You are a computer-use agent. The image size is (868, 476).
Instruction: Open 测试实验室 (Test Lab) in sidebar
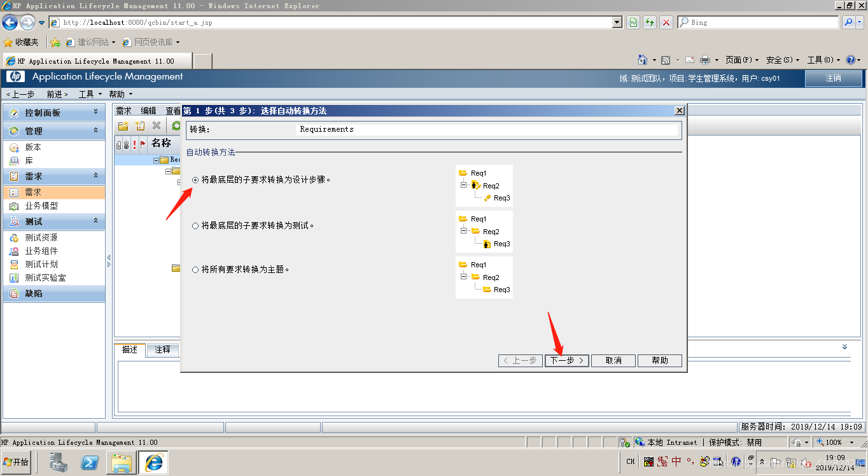(45, 278)
